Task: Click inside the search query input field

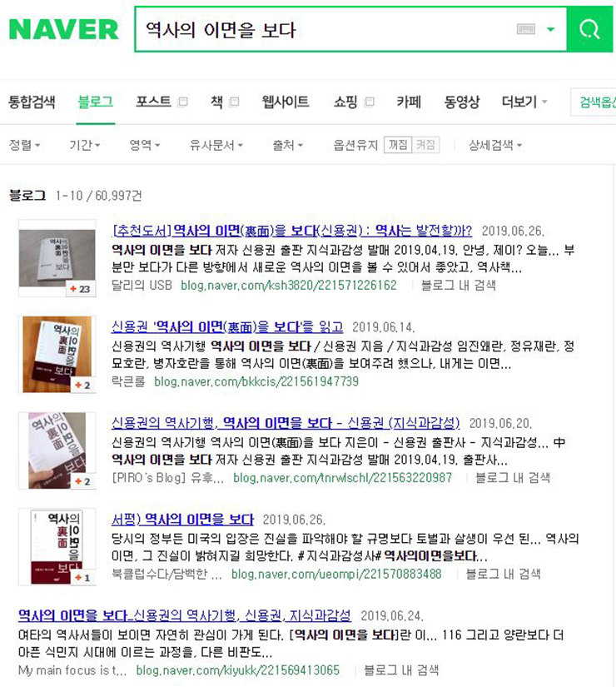Action: tap(324, 29)
